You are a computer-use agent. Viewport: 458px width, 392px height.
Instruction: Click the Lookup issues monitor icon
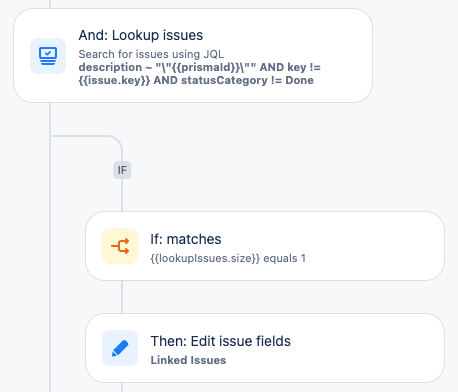click(48, 56)
